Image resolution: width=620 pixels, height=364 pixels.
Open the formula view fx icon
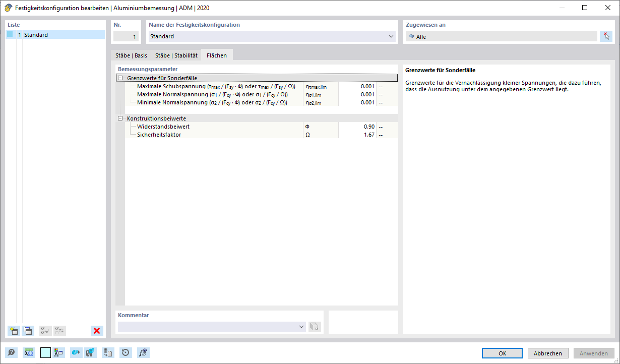[x=143, y=352]
